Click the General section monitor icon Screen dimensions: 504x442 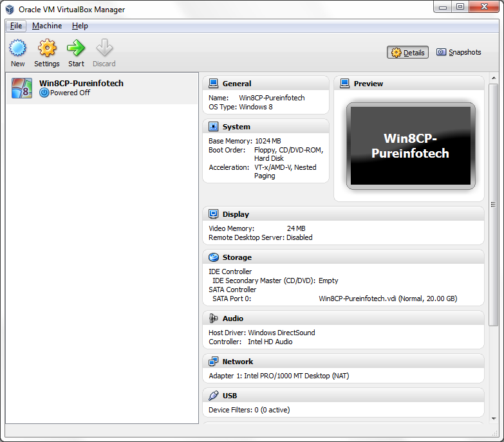[214, 84]
